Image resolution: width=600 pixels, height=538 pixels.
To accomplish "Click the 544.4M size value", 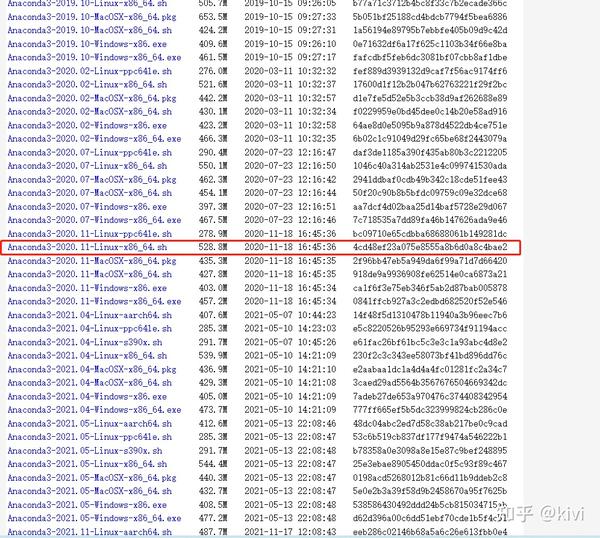I will pos(213,464).
